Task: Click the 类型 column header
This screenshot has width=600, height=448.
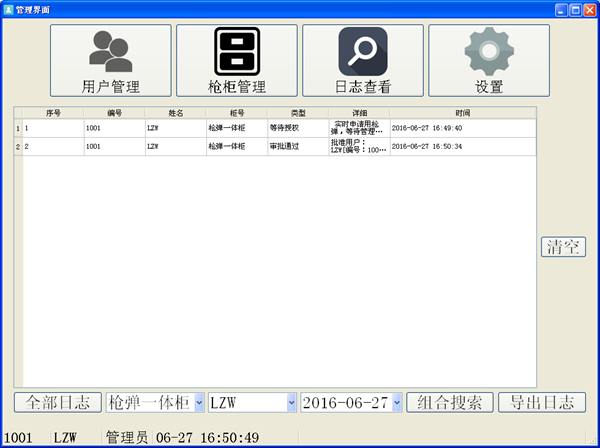Action: pyautogui.click(x=297, y=113)
